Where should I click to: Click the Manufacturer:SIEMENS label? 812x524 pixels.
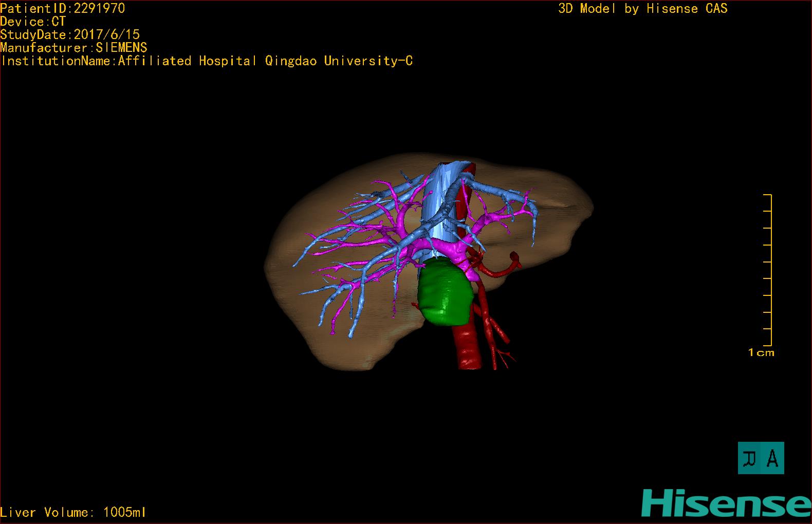tap(73, 48)
